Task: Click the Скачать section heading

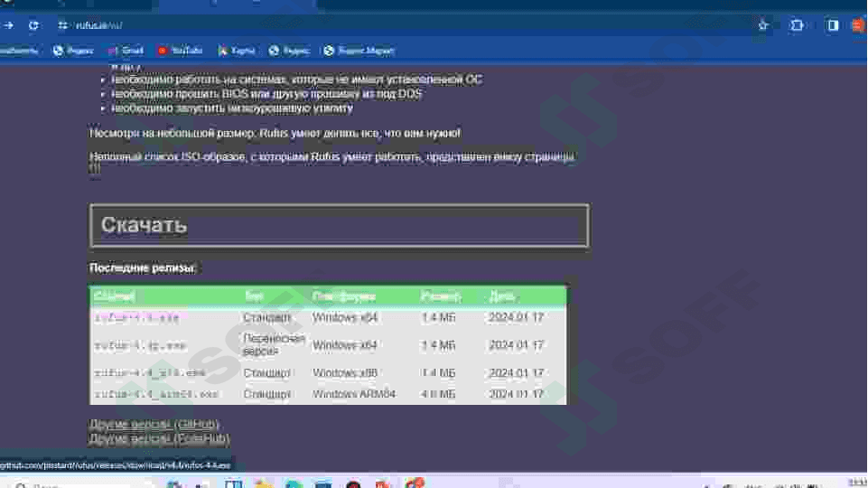Action: [x=144, y=225]
